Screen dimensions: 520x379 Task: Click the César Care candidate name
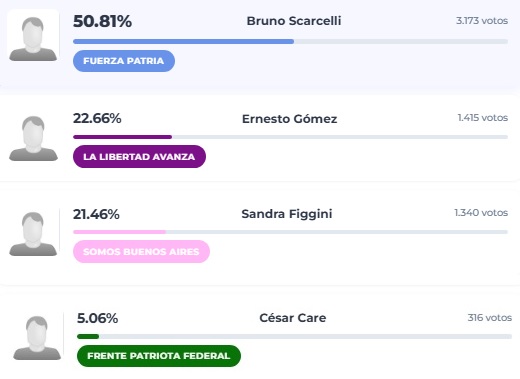point(293,318)
